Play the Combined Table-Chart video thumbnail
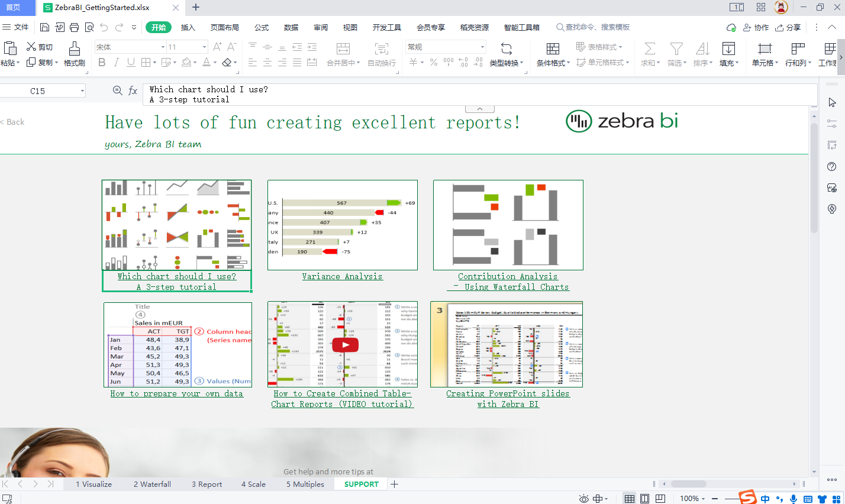845x504 pixels. pos(345,344)
